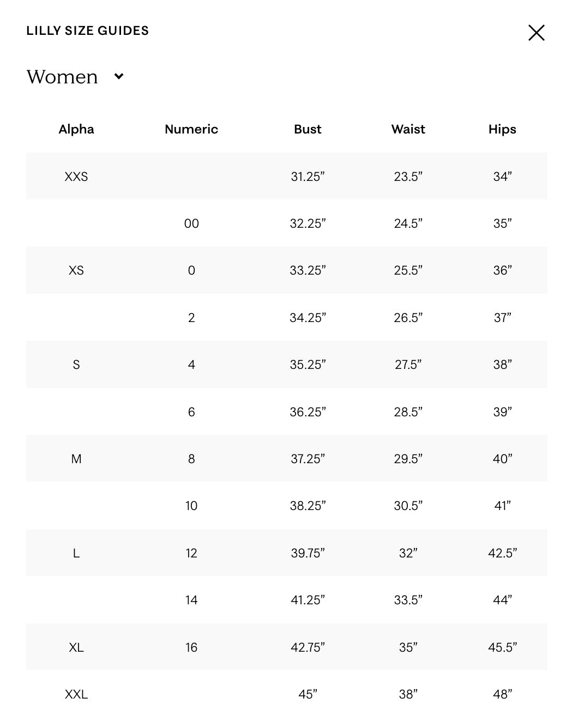This screenshot has height=728, width=566.
Task: Click the 41” hips measurement
Action: [x=502, y=506]
